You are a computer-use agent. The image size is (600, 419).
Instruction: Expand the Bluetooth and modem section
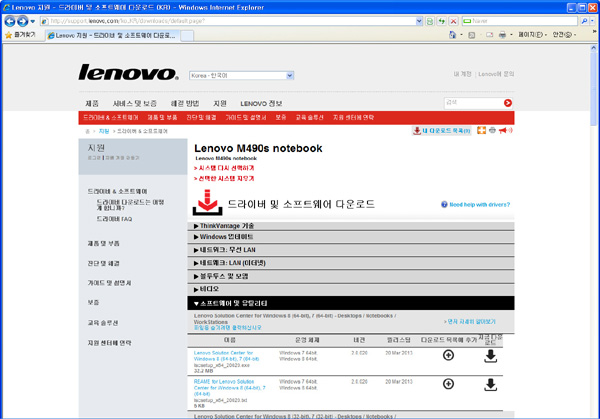coord(351,276)
